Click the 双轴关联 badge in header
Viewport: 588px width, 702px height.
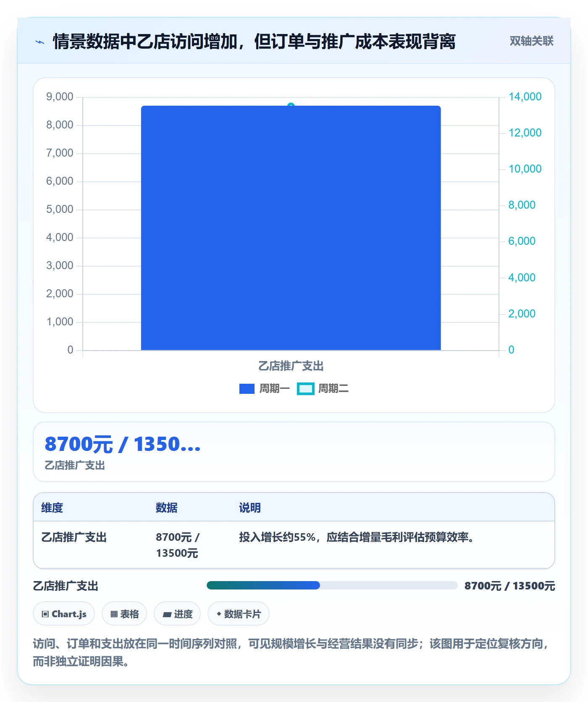click(531, 41)
